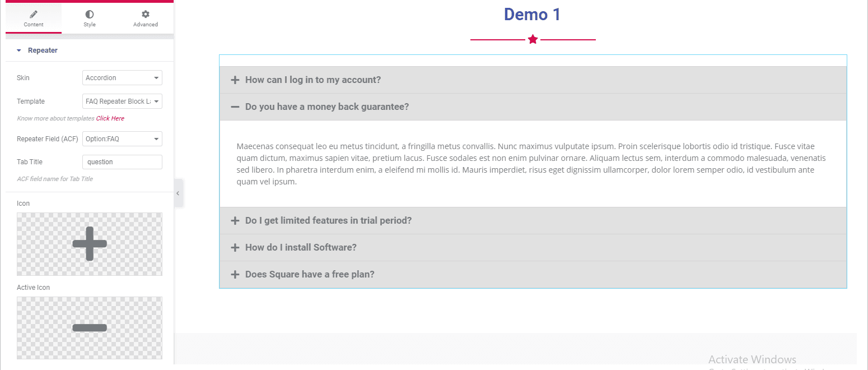868x370 pixels.
Task: Open the Advanced tab gear icon
Action: tap(146, 14)
